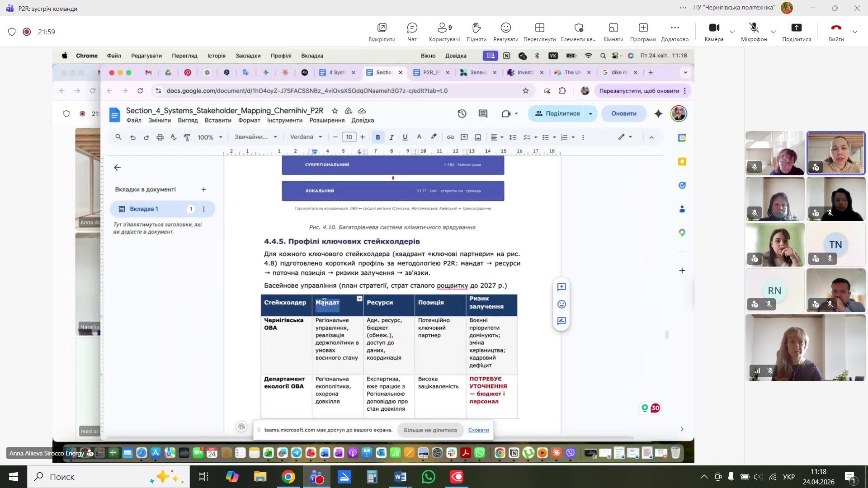Open the Participants (Користувачі) list

pos(444,28)
